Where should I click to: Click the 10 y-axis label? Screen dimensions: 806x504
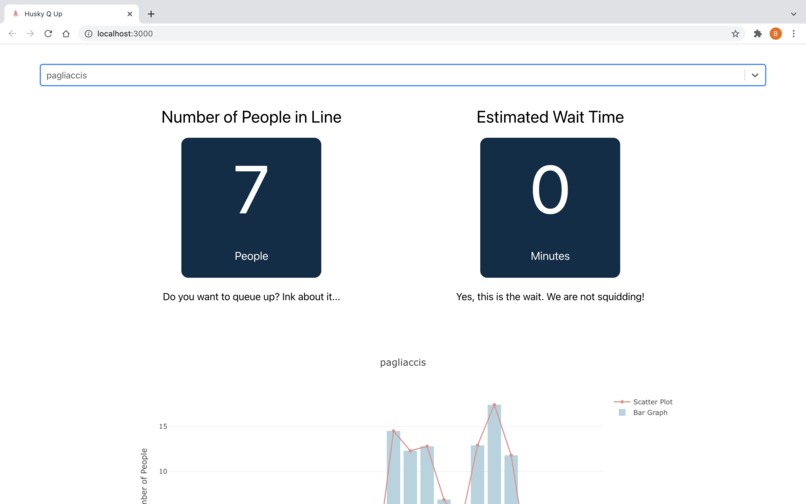coord(163,471)
